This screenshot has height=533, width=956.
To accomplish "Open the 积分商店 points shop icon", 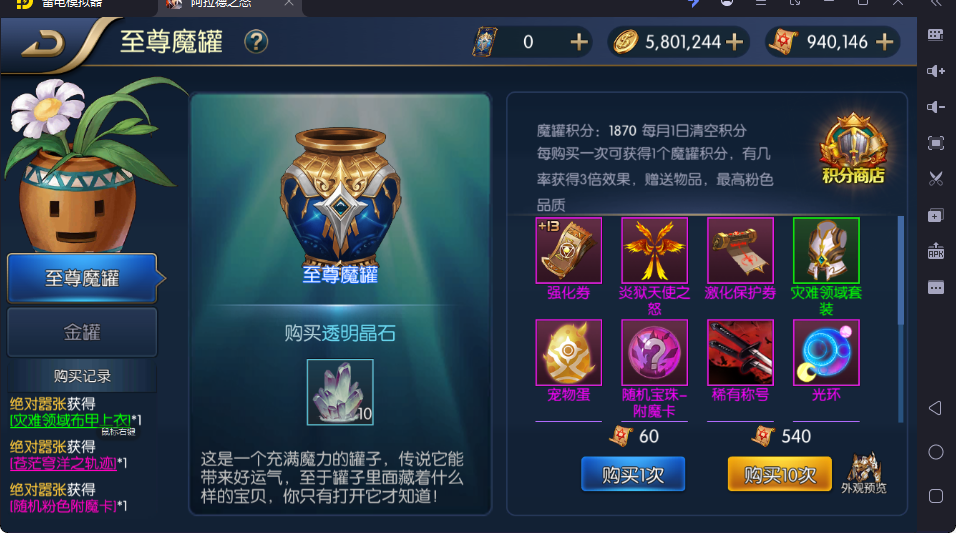I will coord(853,149).
